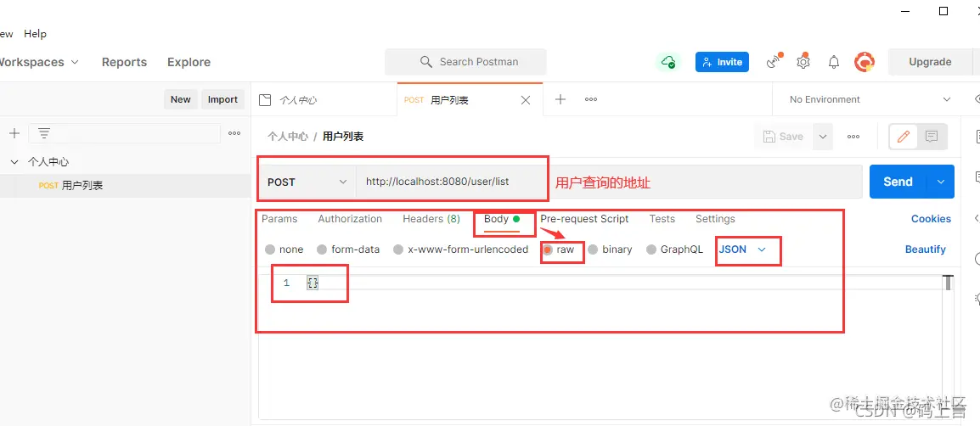Go to Explore

[x=189, y=62]
